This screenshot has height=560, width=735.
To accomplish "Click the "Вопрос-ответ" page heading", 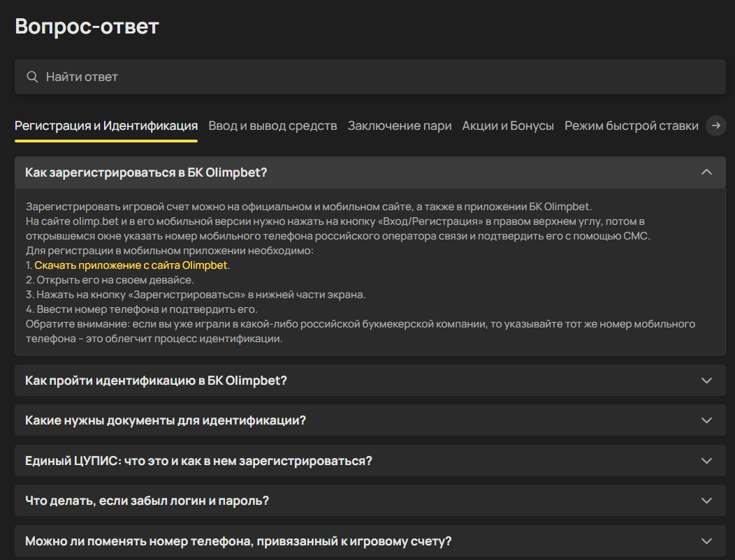I will pyautogui.click(x=87, y=27).
